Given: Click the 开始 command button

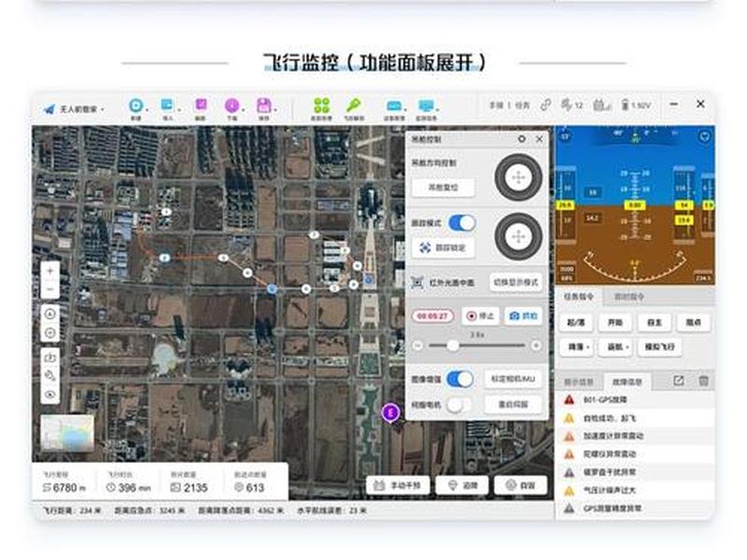Looking at the screenshot, I should point(615,322).
